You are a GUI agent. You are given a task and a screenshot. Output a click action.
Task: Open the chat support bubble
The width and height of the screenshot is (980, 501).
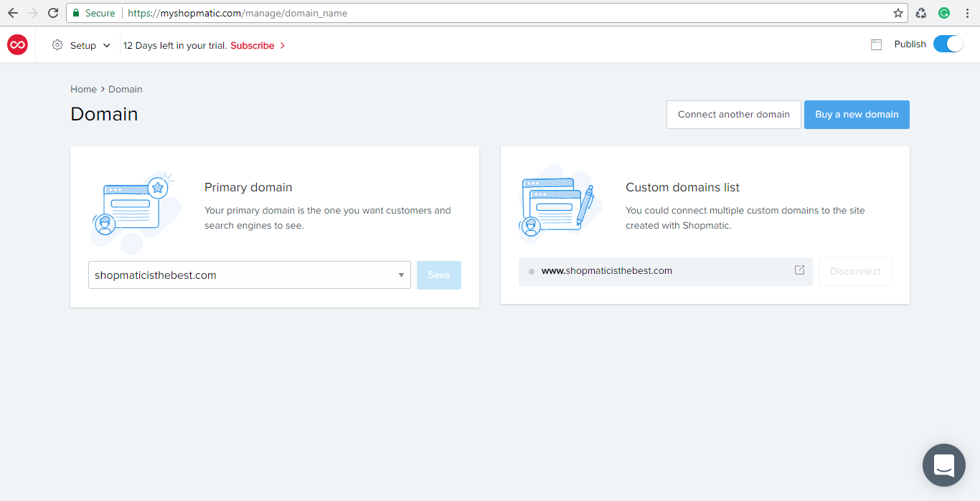pyautogui.click(x=944, y=465)
